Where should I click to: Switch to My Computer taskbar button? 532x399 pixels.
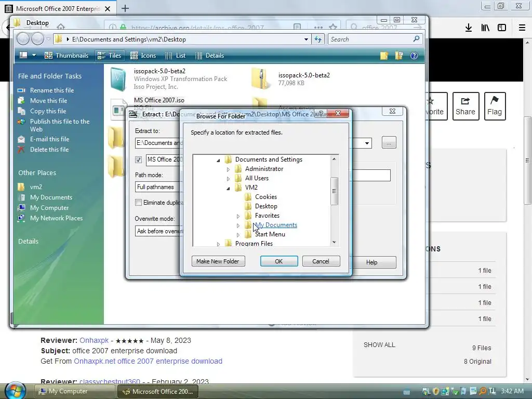tap(75, 391)
